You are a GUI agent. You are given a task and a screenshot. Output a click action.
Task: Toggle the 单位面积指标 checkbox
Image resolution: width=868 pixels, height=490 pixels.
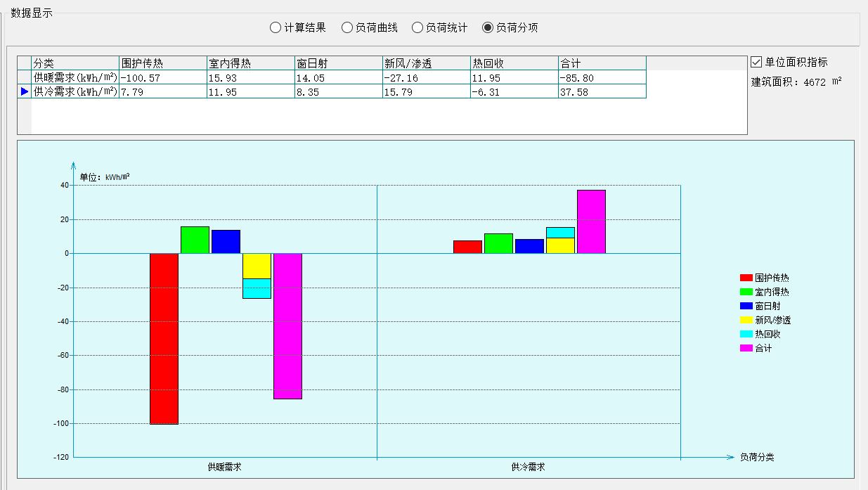[757, 62]
